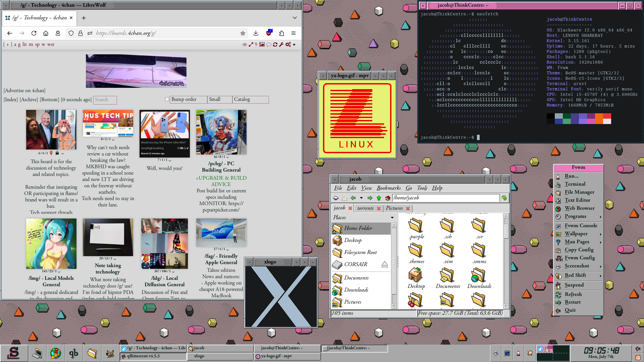
Task: Open uBlock Origin extension icon
Action: pyautogui.click(x=269, y=33)
